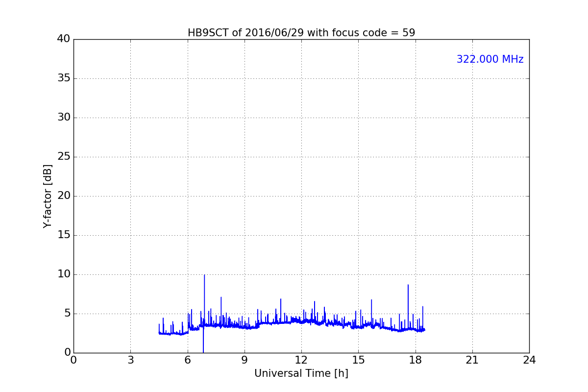Click y-axis tick label 40

64,39
